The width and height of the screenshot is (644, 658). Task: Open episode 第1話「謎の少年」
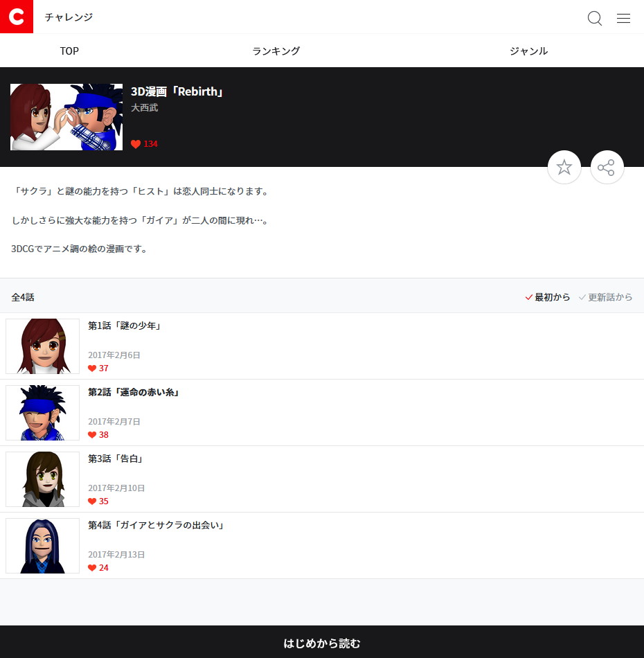[x=125, y=326]
